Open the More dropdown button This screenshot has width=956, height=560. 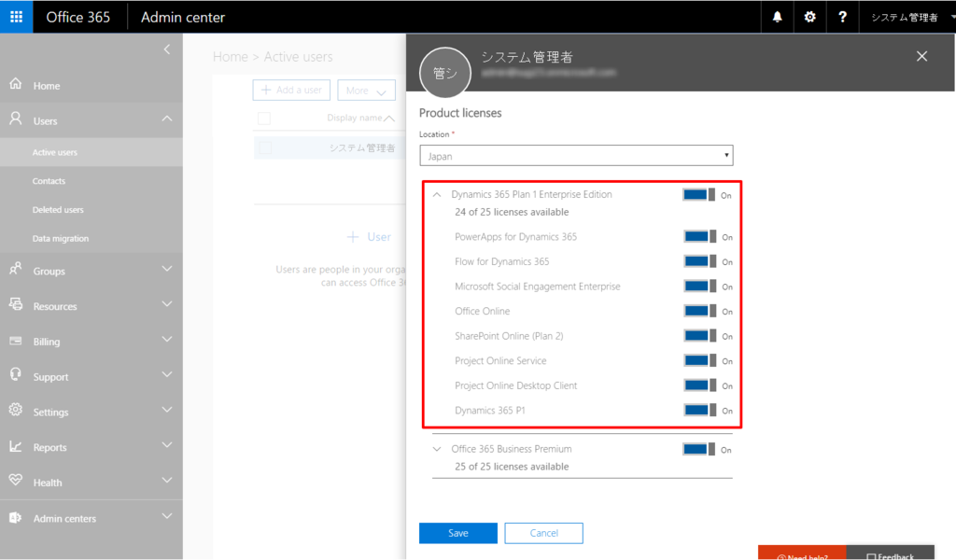tap(366, 91)
